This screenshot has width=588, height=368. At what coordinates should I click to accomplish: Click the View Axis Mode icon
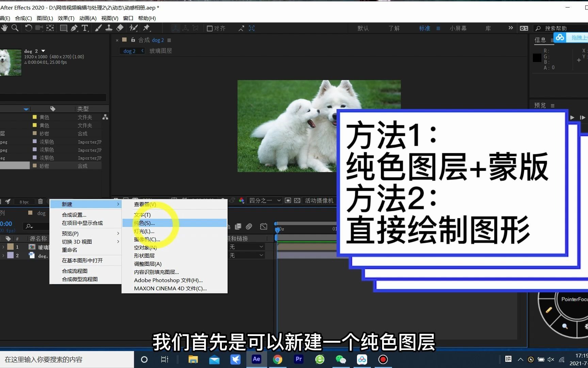196,28
